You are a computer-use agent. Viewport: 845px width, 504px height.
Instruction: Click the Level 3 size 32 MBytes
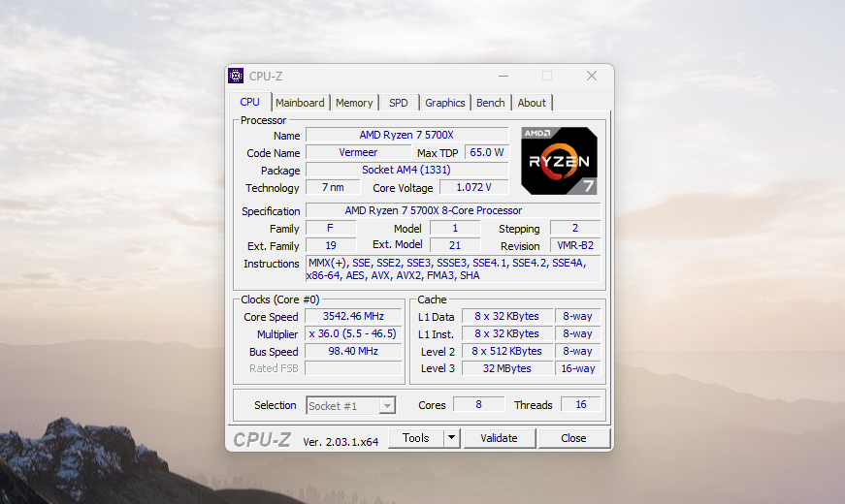(x=507, y=367)
